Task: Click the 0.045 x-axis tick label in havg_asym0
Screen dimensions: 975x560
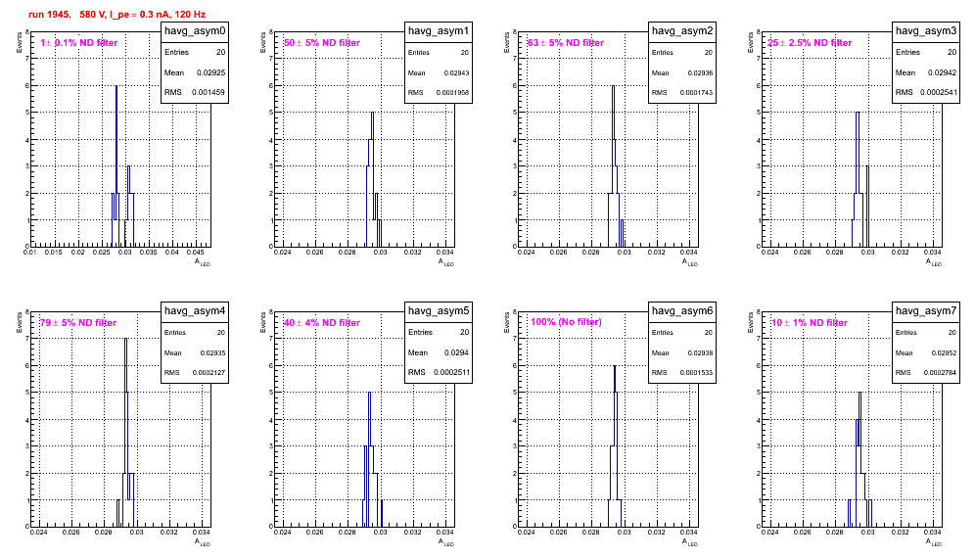Action: [x=196, y=253]
